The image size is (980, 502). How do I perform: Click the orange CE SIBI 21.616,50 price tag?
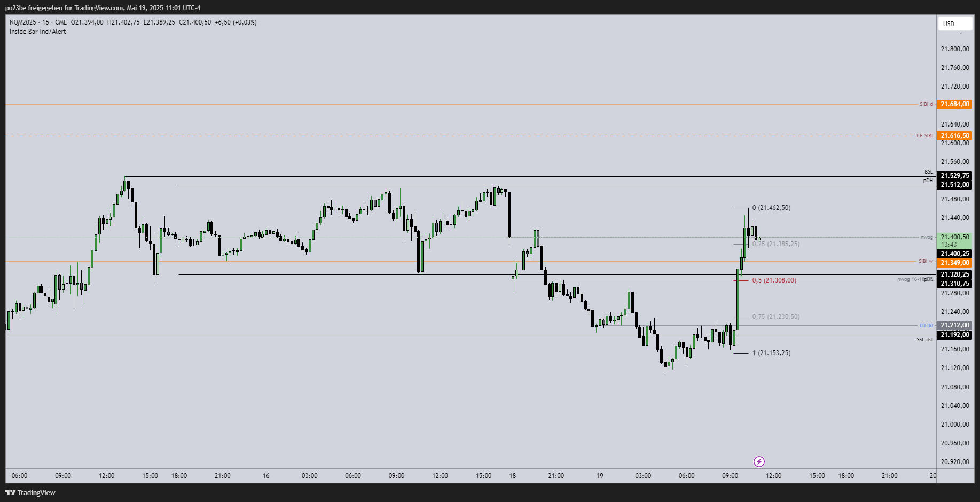pos(954,136)
